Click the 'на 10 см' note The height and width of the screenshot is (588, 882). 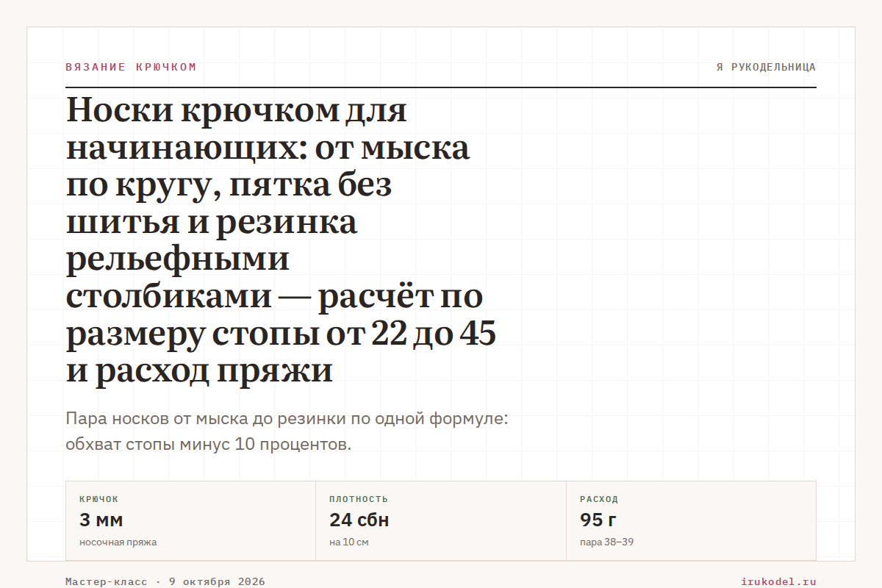[349, 542]
